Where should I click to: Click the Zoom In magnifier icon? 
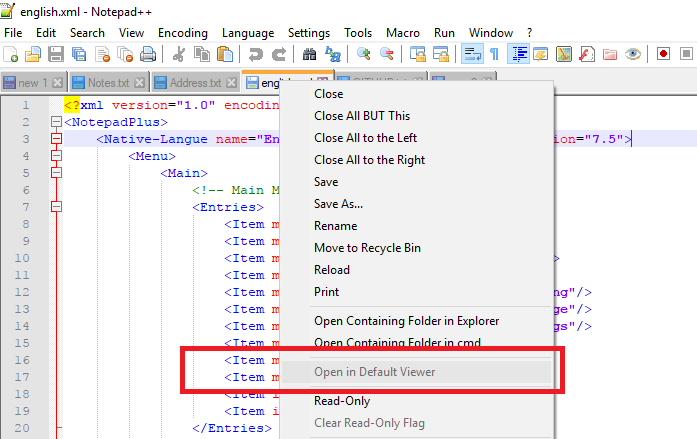[x=364, y=54]
